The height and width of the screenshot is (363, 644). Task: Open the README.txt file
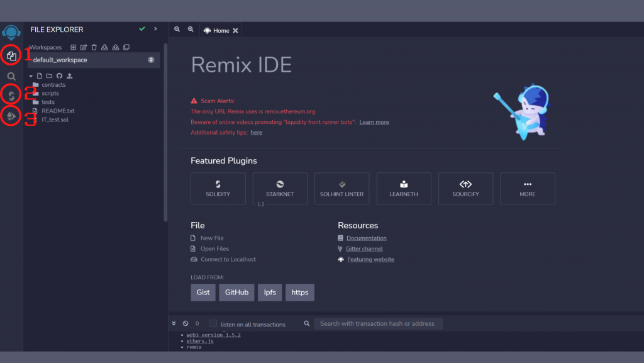pyautogui.click(x=58, y=111)
